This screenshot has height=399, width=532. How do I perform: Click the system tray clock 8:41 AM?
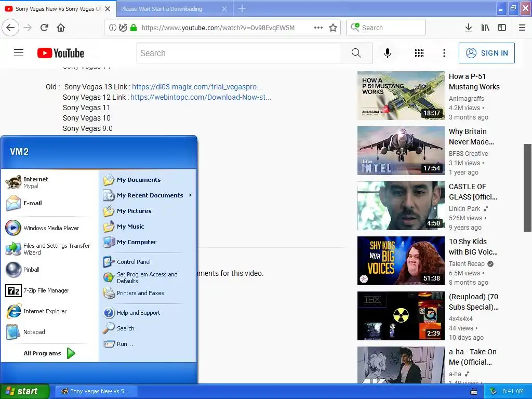[x=513, y=391]
